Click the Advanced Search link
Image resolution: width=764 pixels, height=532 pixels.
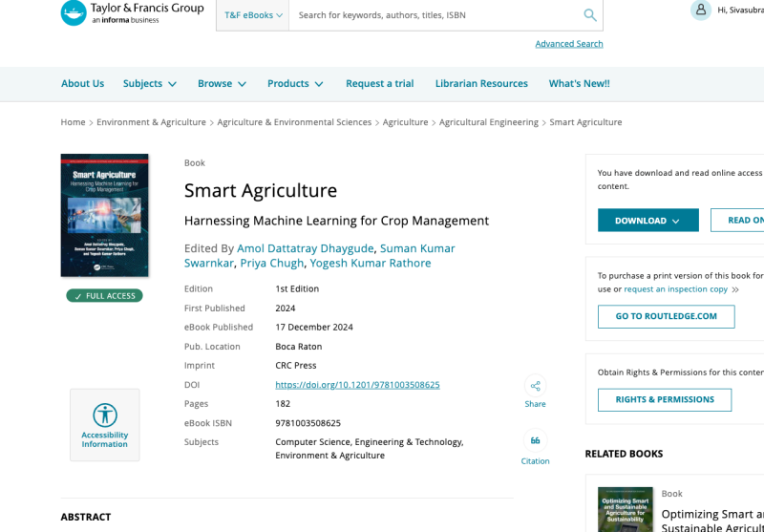[x=569, y=44]
